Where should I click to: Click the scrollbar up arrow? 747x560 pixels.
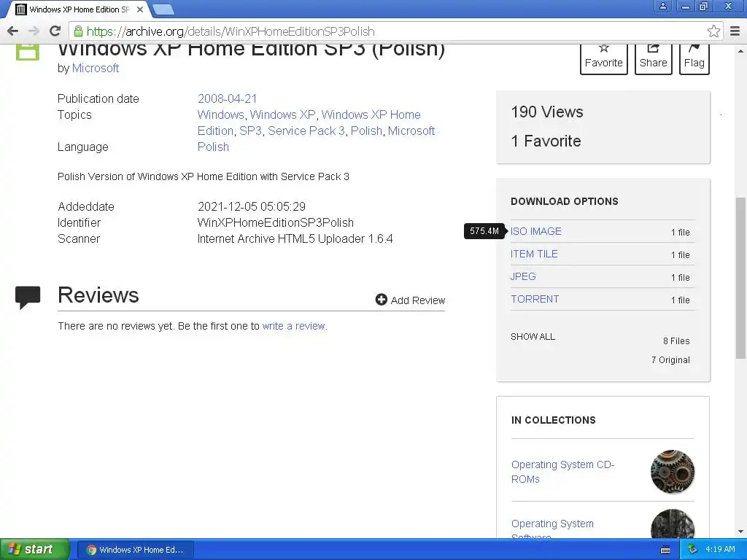[740, 50]
